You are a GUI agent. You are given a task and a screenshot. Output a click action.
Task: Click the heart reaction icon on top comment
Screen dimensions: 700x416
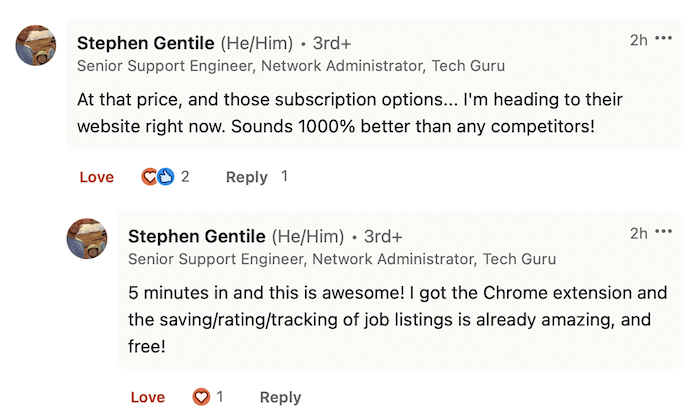tap(149, 177)
